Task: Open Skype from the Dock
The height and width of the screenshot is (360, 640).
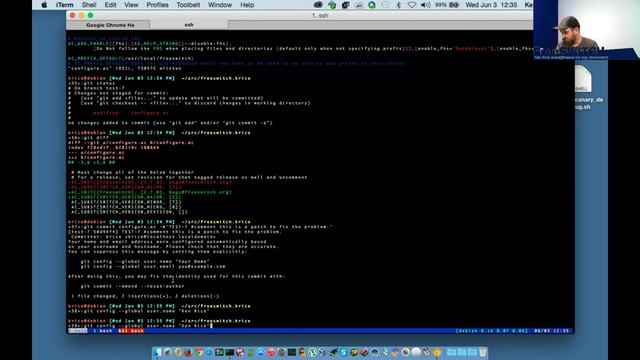Action: tap(343, 352)
